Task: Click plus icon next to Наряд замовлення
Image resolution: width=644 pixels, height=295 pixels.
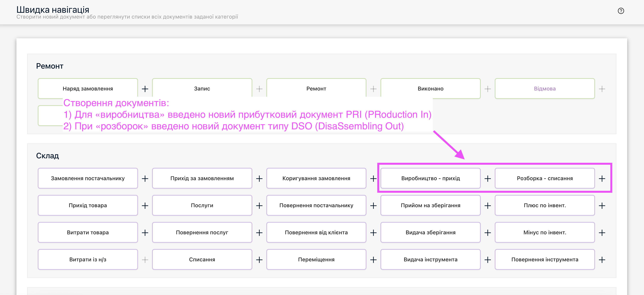Action: pyautogui.click(x=145, y=89)
